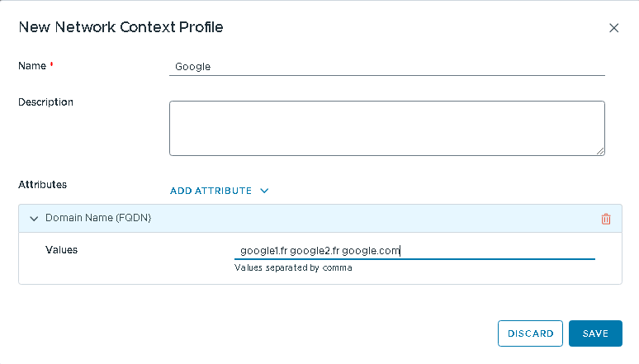Click the 'Values separated by comma' hint
Screen dimensions: 639x364
point(293,267)
